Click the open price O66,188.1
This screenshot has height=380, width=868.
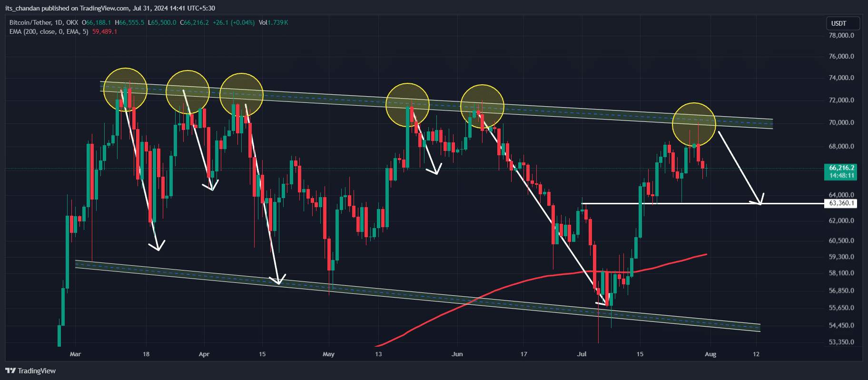pyautogui.click(x=96, y=22)
